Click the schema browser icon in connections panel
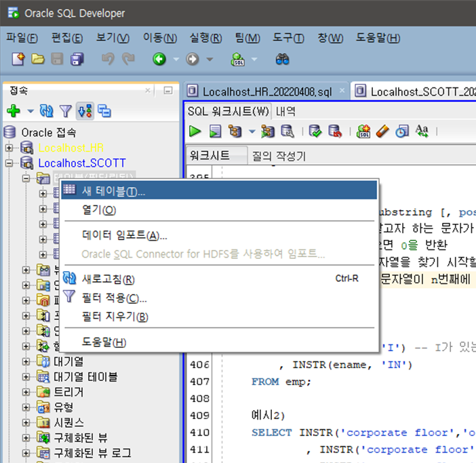Screen dimensions: 476x463 click(104, 111)
